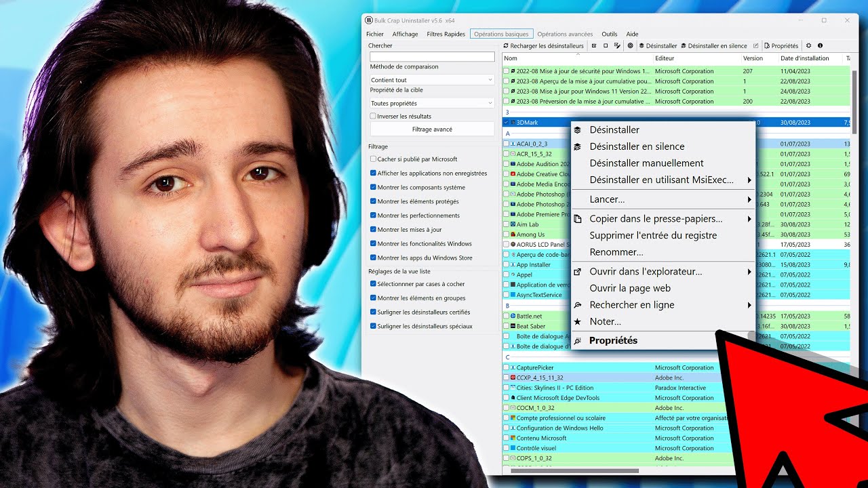The height and width of the screenshot is (488, 868).
Task: Switch to Opérations avancées tab
Action: pos(565,34)
